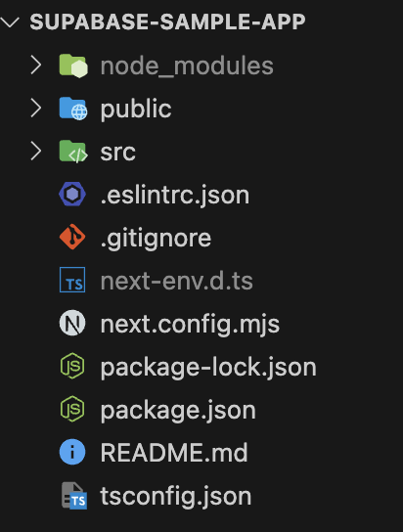Image resolution: width=403 pixels, height=532 pixels.
Task: Click the tsconfig.json file icon
Action: click(74, 496)
